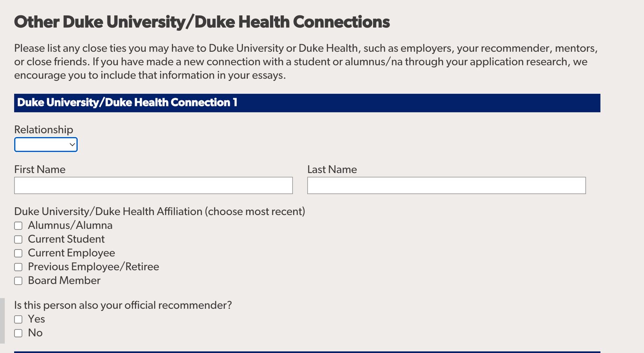This screenshot has height=353, width=644.
Task: Check the Alumnus/Alumna checkbox
Action: (19, 226)
